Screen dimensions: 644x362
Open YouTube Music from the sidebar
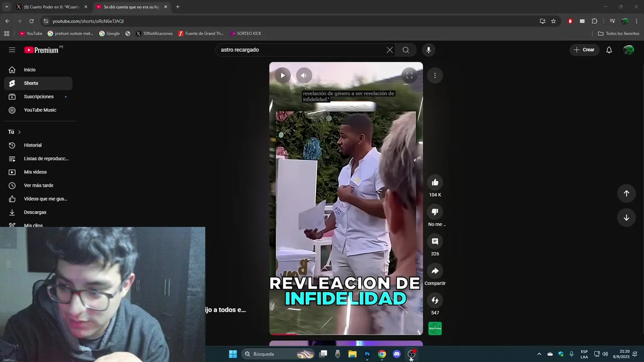tap(38, 110)
